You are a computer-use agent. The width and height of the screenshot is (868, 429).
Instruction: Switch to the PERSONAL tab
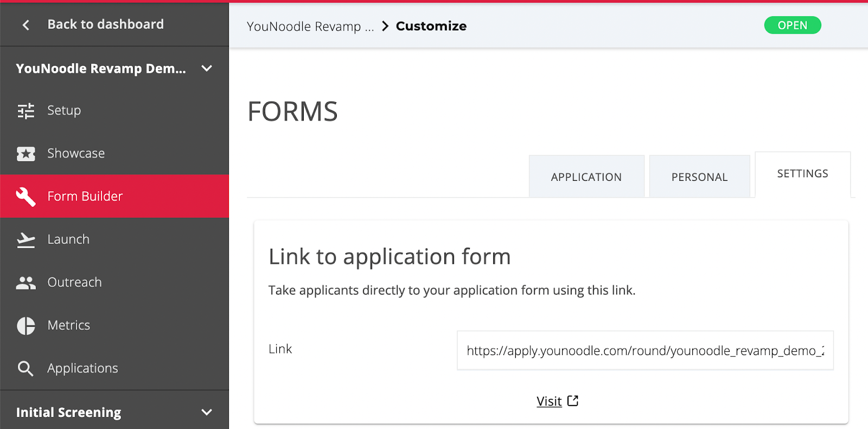pyautogui.click(x=699, y=176)
